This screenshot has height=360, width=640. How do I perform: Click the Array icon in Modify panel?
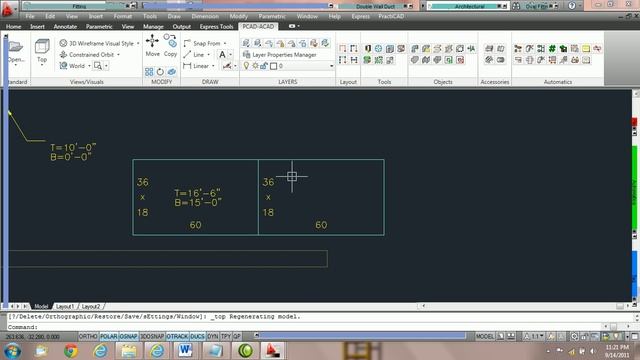[x=149, y=72]
